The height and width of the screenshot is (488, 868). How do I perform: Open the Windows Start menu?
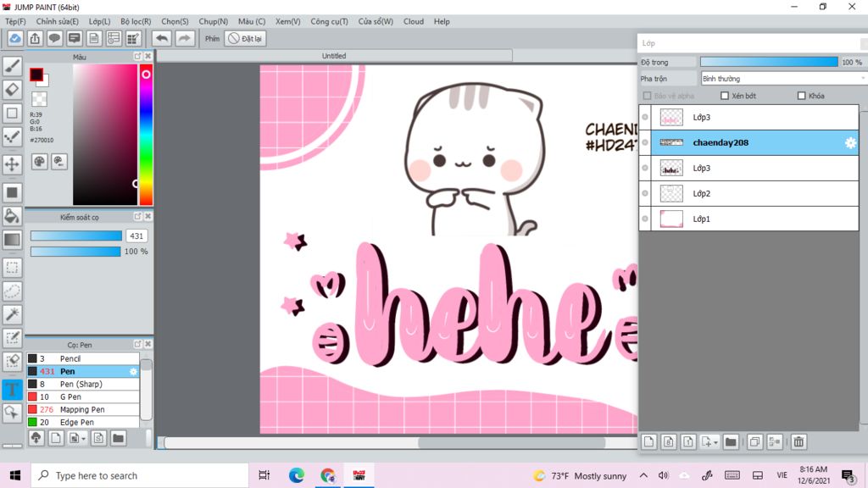point(15,475)
